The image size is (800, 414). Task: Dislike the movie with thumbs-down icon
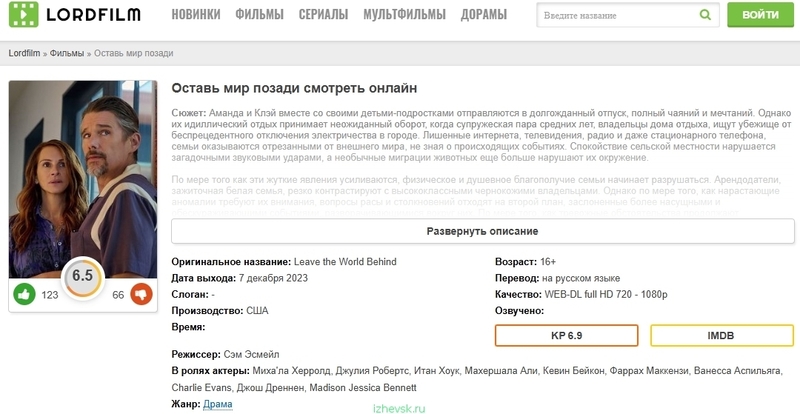pyautogui.click(x=141, y=295)
